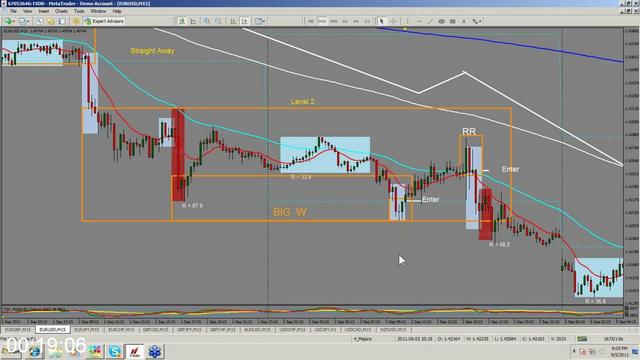This screenshot has height=360, width=640.
Task: Select the Text label tool
Action: coord(464,21)
